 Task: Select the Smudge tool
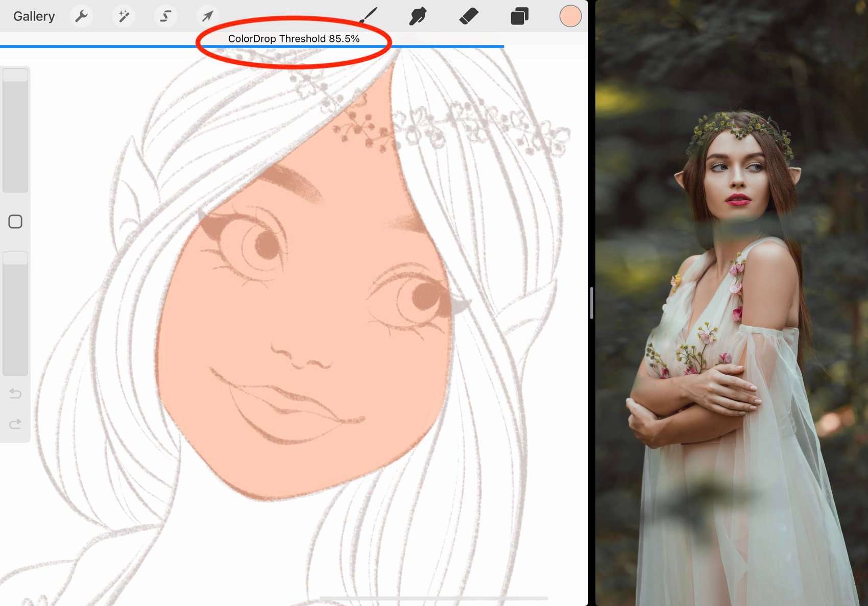click(x=418, y=16)
